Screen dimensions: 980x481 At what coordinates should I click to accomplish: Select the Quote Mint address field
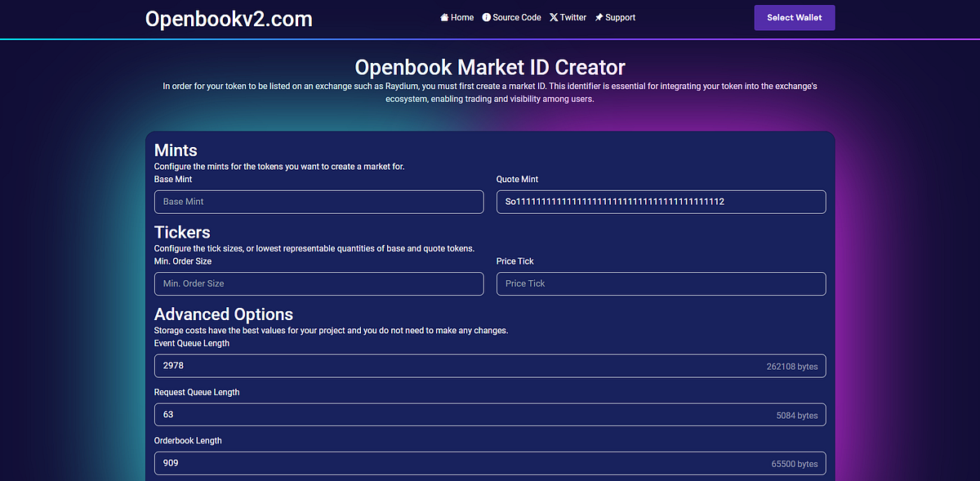pyautogui.click(x=661, y=202)
